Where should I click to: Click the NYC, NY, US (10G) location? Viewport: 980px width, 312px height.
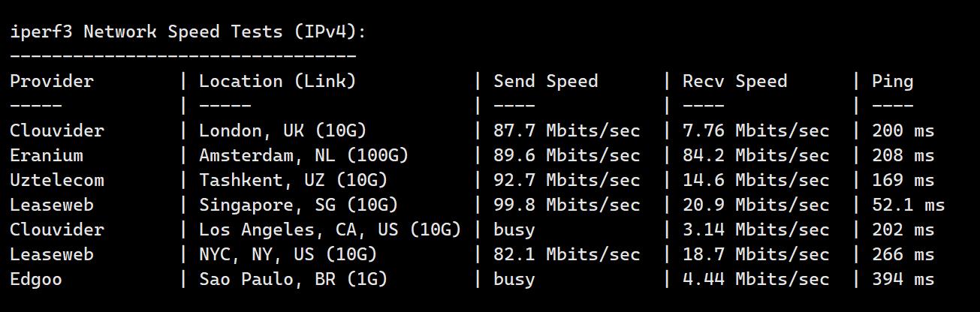(288, 254)
